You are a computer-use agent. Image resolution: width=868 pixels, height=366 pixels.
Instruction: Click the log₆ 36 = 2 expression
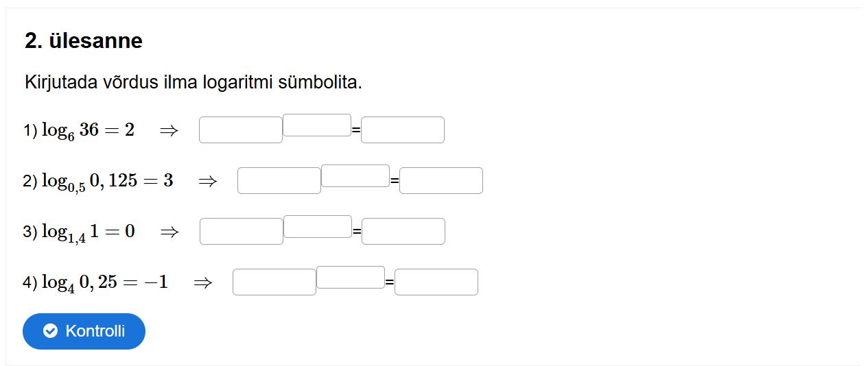[x=88, y=130]
